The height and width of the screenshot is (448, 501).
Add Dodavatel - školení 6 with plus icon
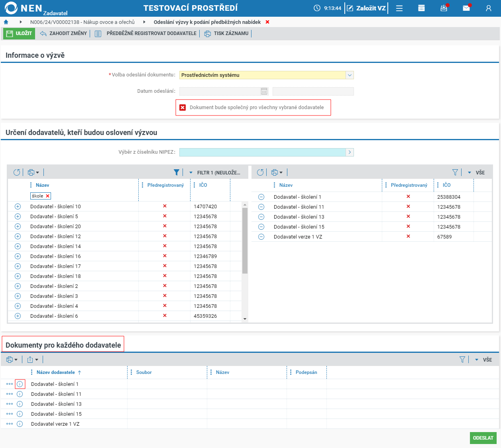[x=18, y=316]
